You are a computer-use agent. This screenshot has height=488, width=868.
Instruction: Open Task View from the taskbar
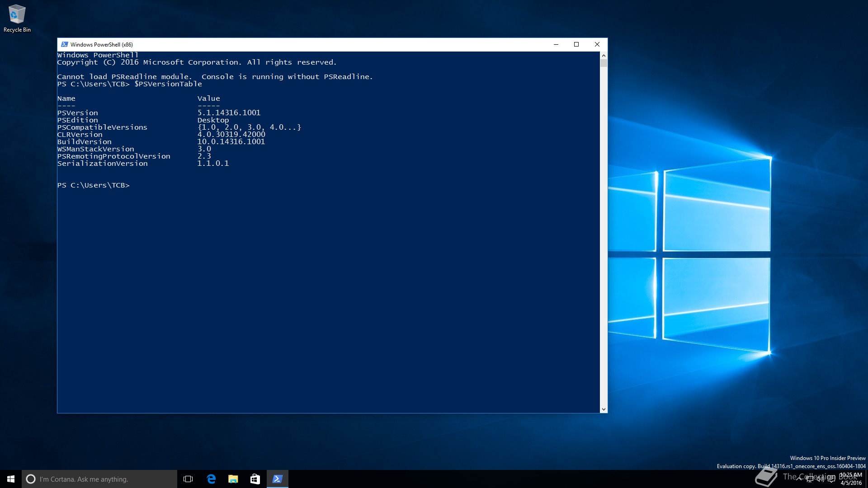(188, 479)
